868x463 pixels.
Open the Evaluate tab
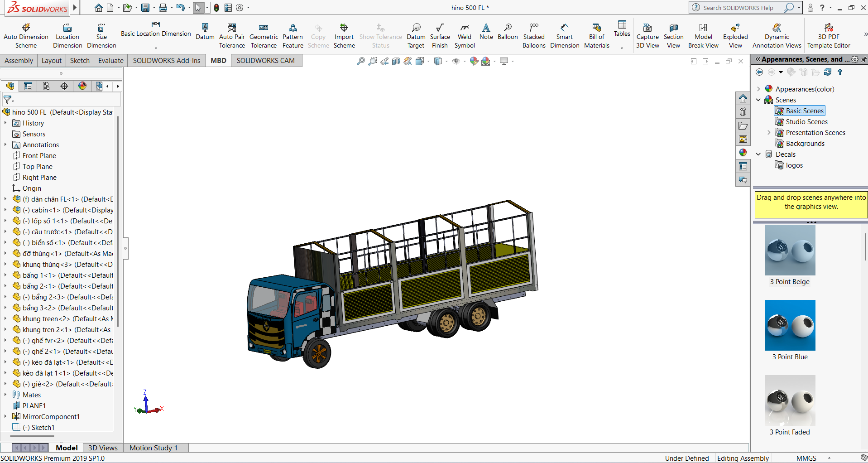[111, 61]
